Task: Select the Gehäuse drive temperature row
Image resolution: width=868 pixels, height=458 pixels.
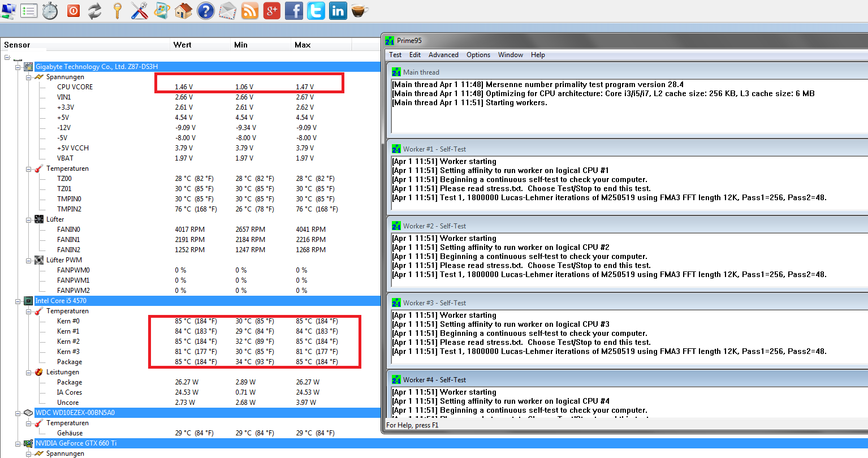Action: 191,433
